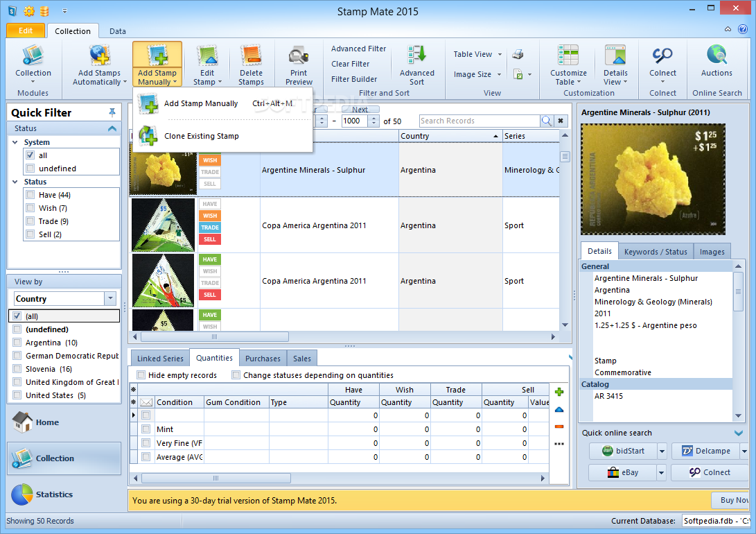
Task: Click the quantities table horizontal scrollbar
Action: click(x=216, y=478)
